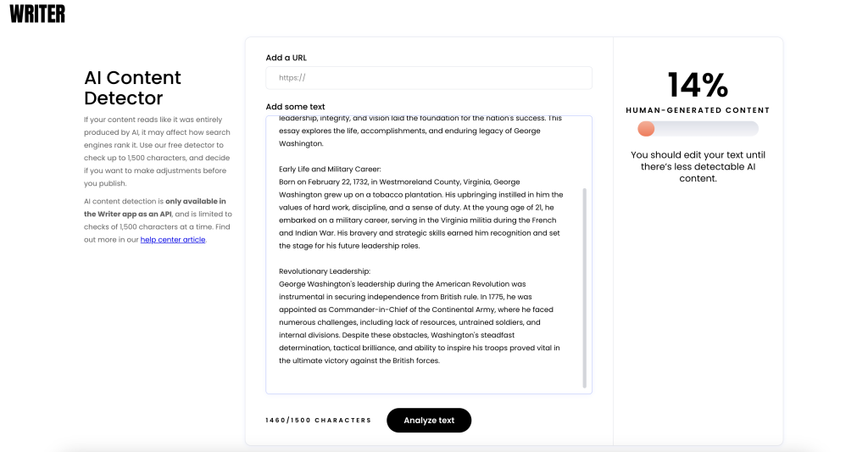Screen dimensions: 868x452
Task: Click the 1460/1500 characters counter
Action: pyautogui.click(x=318, y=421)
